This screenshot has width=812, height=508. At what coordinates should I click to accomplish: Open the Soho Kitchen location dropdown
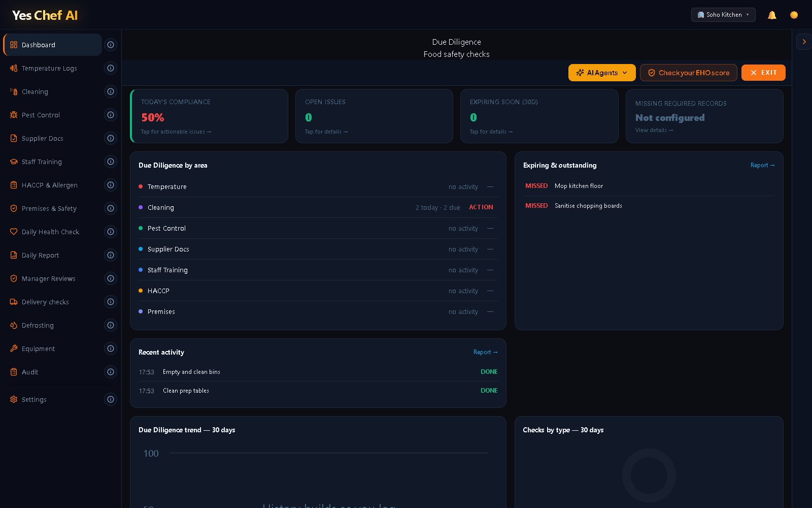coord(723,15)
